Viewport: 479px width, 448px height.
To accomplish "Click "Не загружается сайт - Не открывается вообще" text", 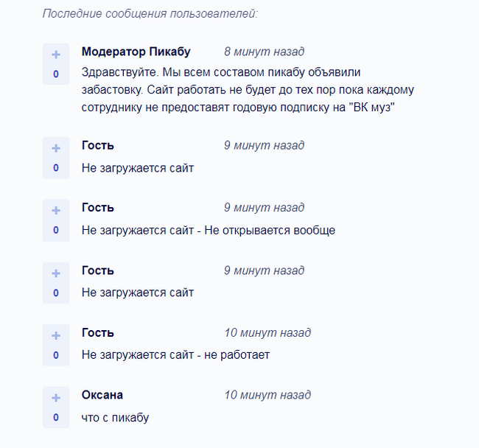I will click(x=208, y=231).
